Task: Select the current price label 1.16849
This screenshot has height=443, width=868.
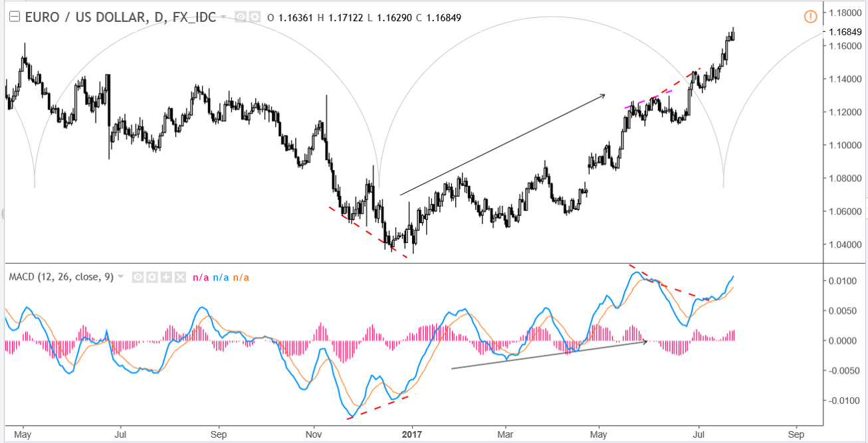Action: [845, 31]
